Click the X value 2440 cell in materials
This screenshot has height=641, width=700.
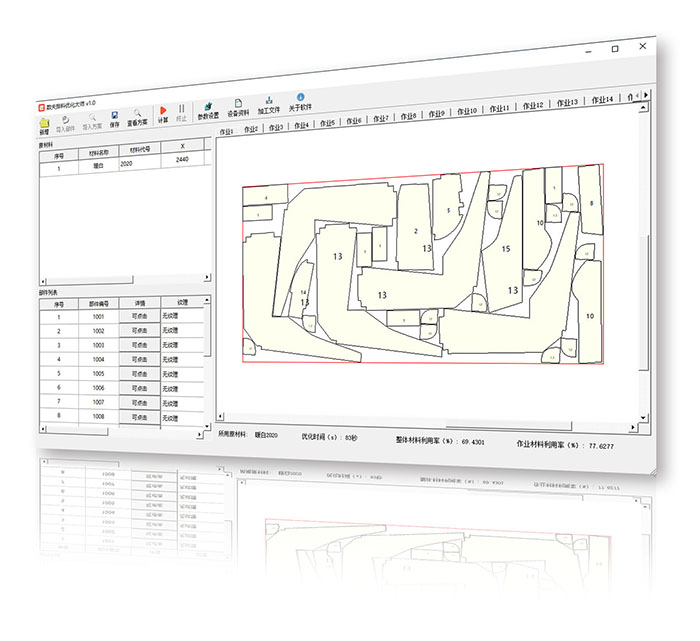(x=181, y=159)
